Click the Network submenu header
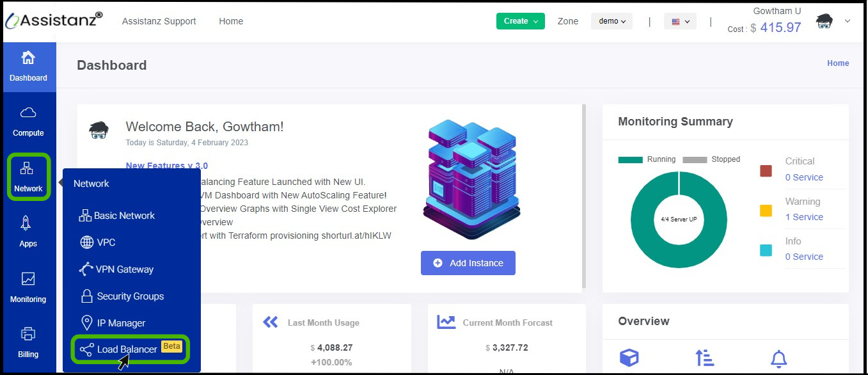Image resolution: width=868 pixels, height=375 pixels. coord(91,184)
